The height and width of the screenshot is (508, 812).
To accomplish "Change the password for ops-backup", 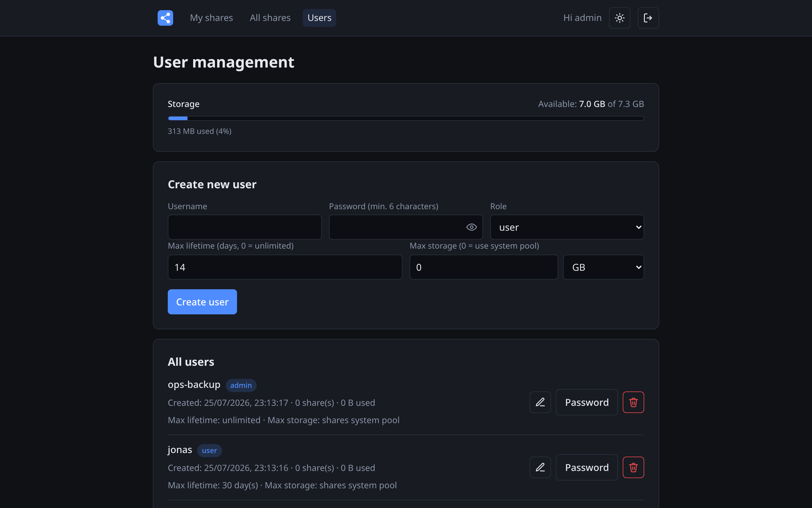I will click(x=587, y=402).
